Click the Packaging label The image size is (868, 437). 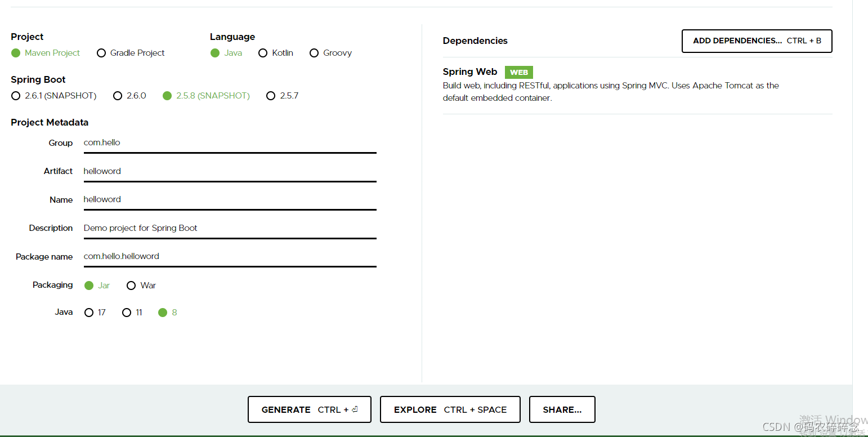point(52,285)
